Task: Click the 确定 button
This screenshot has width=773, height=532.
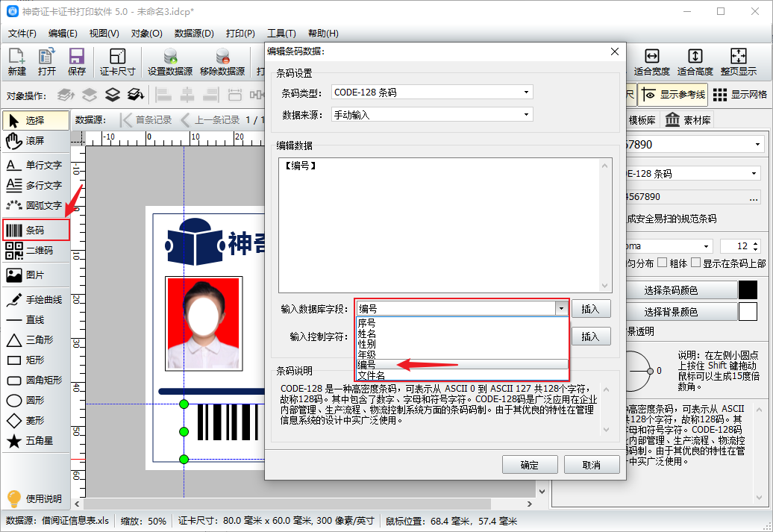Action: pyautogui.click(x=530, y=465)
